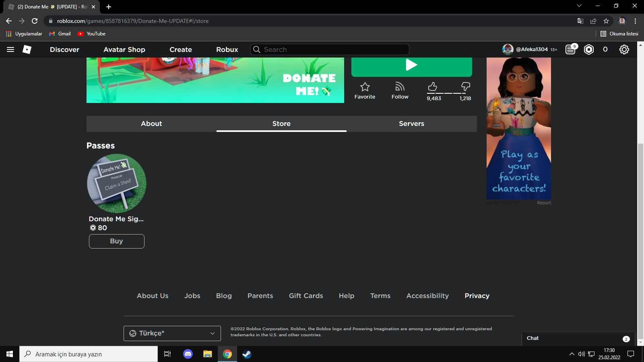Expand the Chat panel

point(578,339)
